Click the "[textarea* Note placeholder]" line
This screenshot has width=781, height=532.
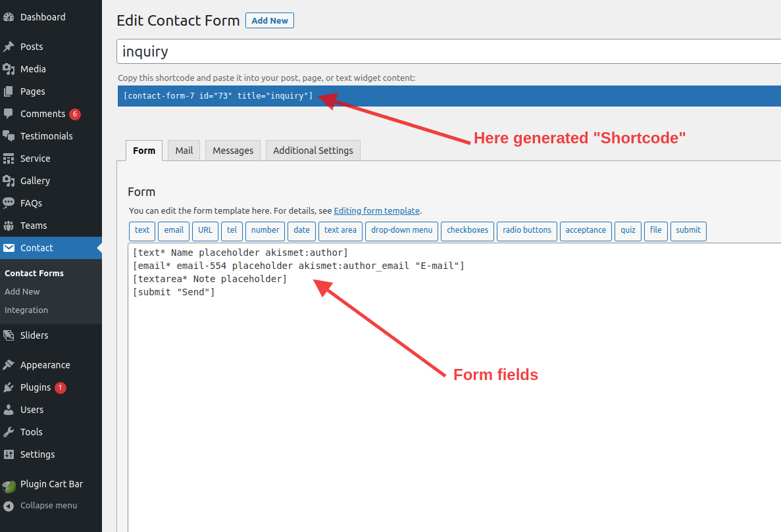pos(210,279)
